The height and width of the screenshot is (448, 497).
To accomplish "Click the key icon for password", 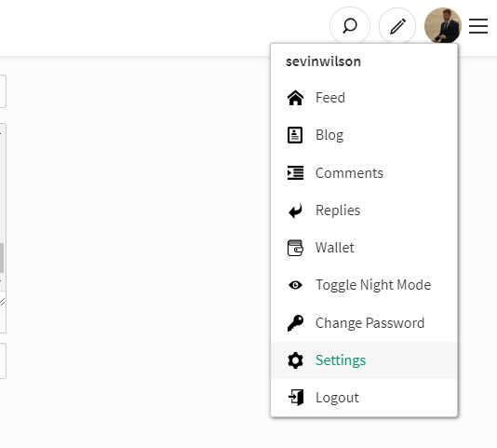I will [x=295, y=323].
